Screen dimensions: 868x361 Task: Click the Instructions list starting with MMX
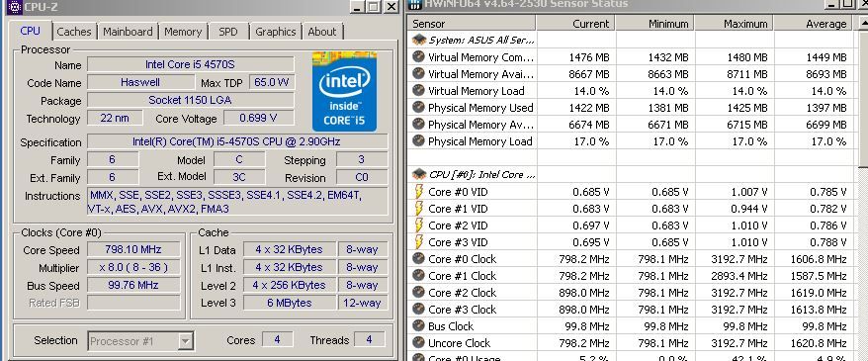tap(237, 202)
